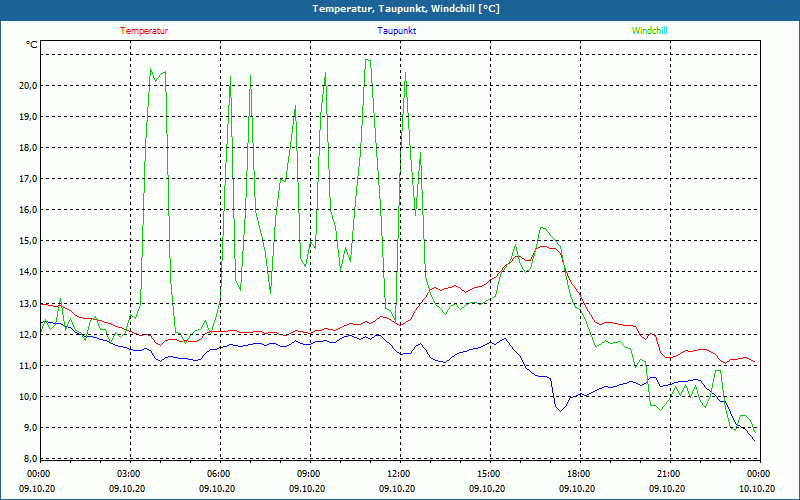Click the 19,0 y-axis value
The image size is (800, 500).
[28, 117]
